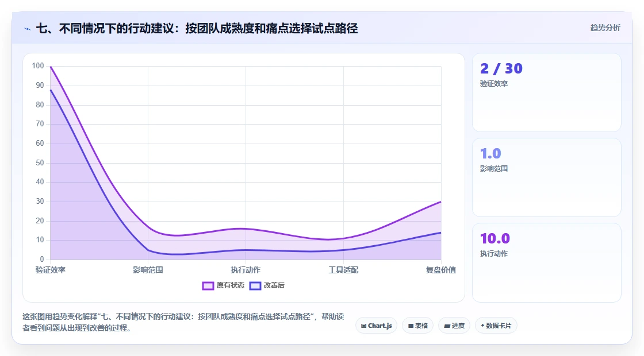The width and height of the screenshot is (644, 356).
Task: Click the Chart.js tag icon
Action: coord(363,326)
